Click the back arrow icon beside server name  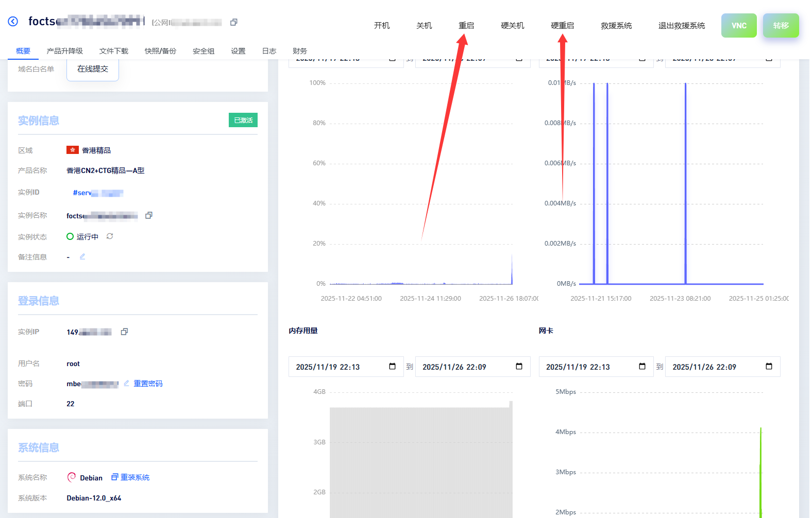13,22
